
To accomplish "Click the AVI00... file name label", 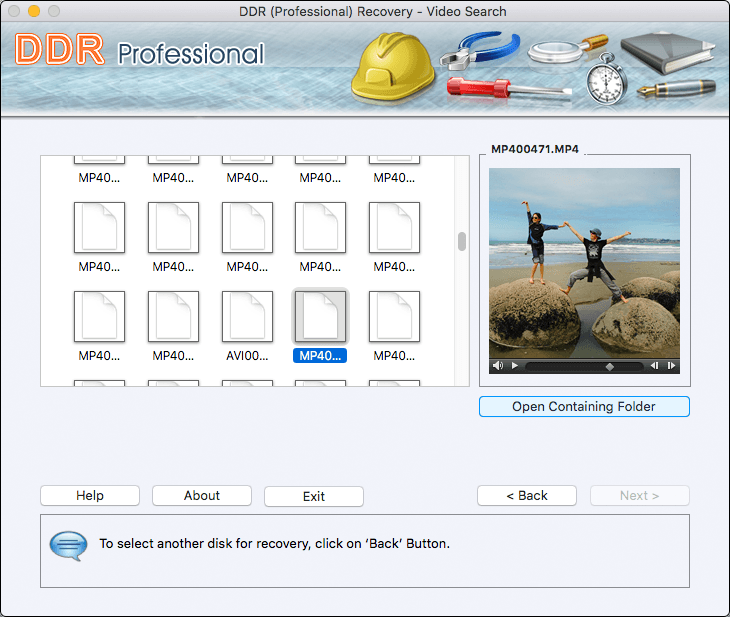I will point(247,356).
